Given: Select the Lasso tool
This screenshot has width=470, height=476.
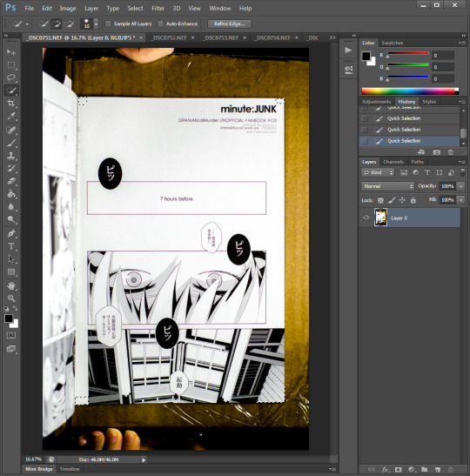Looking at the screenshot, I should [x=11, y=77].
